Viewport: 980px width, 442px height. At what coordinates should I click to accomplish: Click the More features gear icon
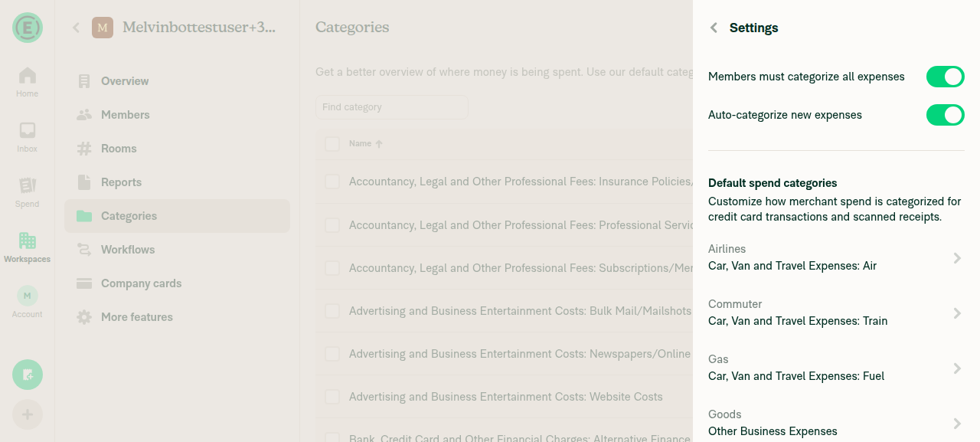tap(84, 317)
